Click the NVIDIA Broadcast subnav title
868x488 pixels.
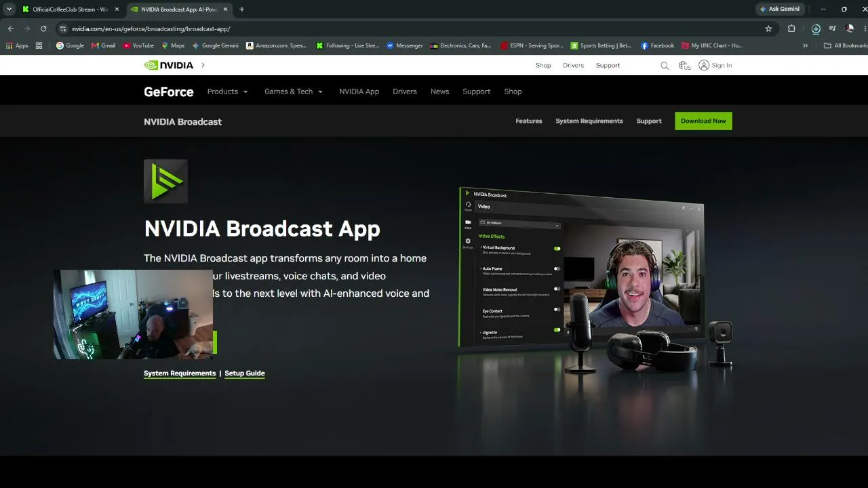[182, 121]
